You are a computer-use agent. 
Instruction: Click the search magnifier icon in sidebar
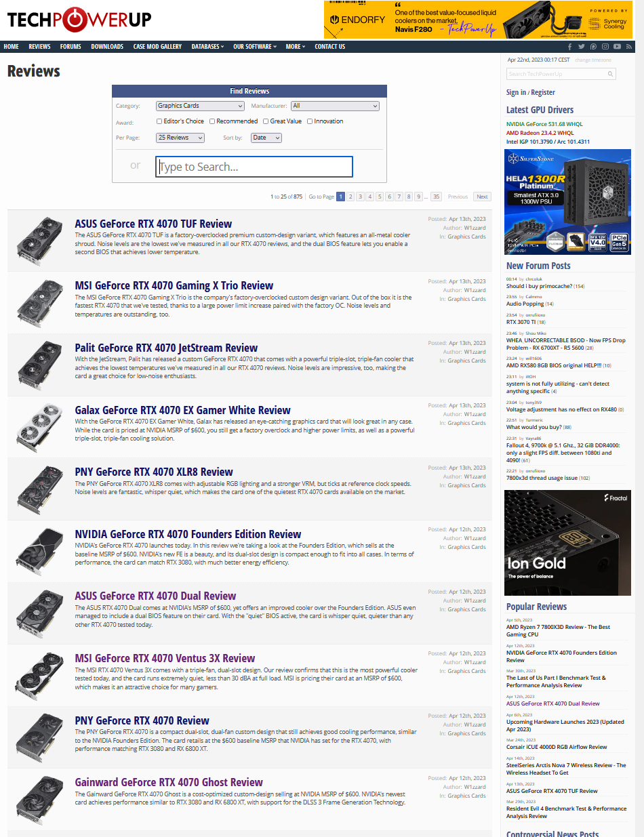pos(611,74)
